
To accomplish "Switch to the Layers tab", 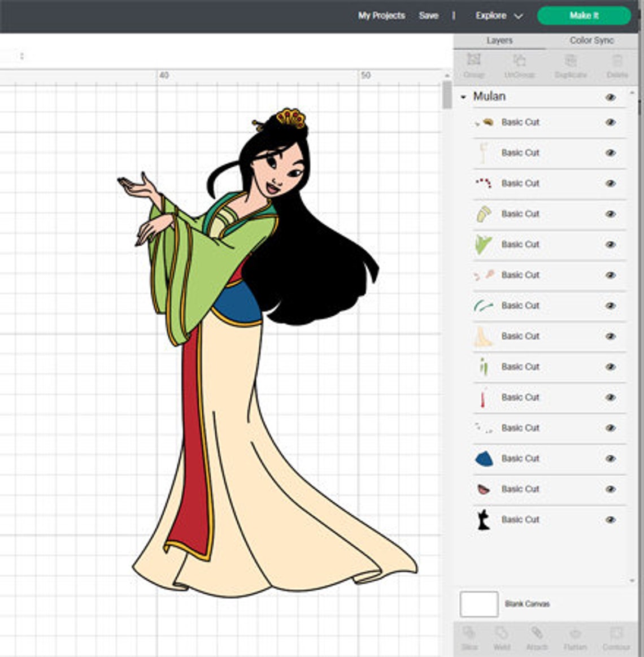I will (498, 41).
